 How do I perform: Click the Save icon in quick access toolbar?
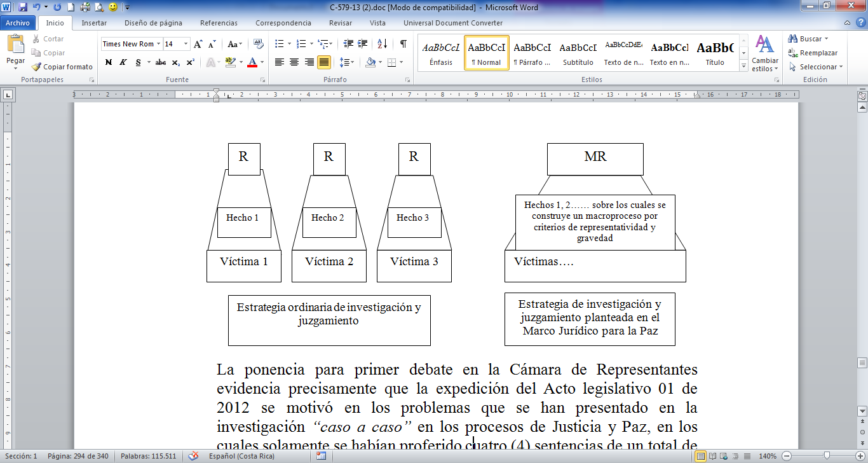tap(23, 8)
